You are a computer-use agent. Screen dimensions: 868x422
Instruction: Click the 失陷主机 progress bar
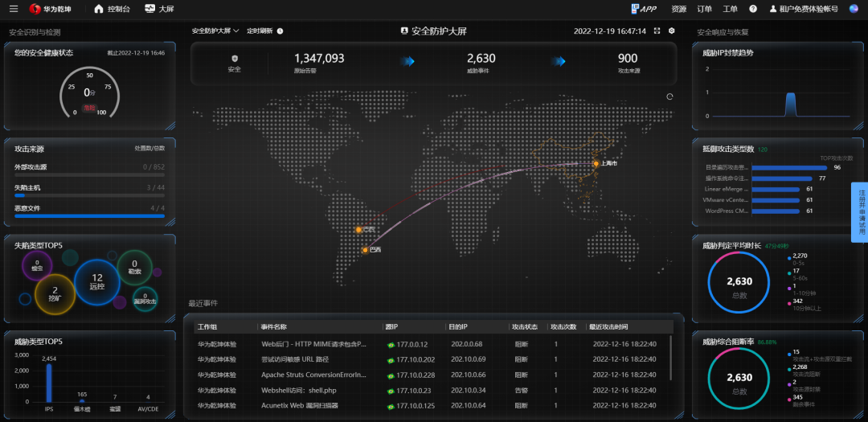[89, 195]
